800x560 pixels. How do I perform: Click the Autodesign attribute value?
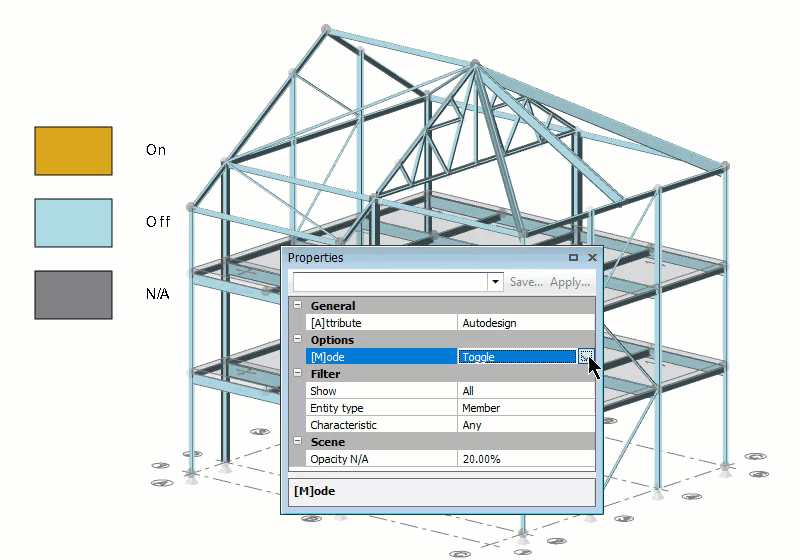pyautogui.click(x=526, y=323)
